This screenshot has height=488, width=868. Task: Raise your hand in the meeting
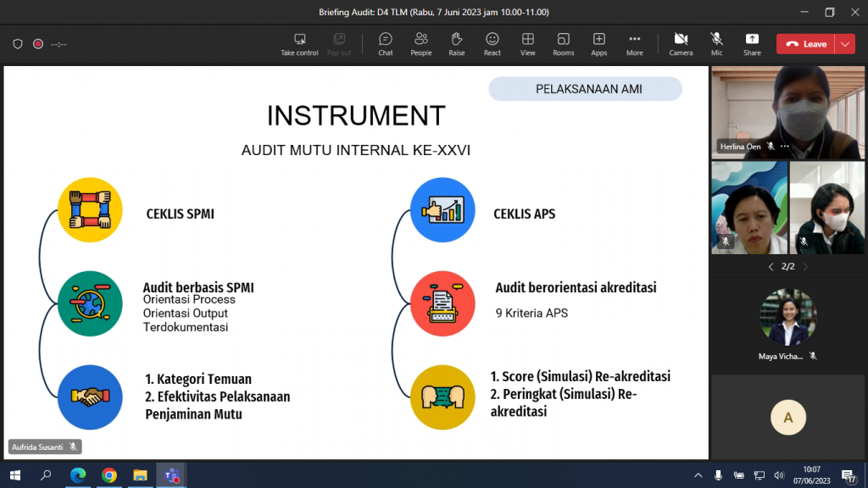tap(456, 43)
